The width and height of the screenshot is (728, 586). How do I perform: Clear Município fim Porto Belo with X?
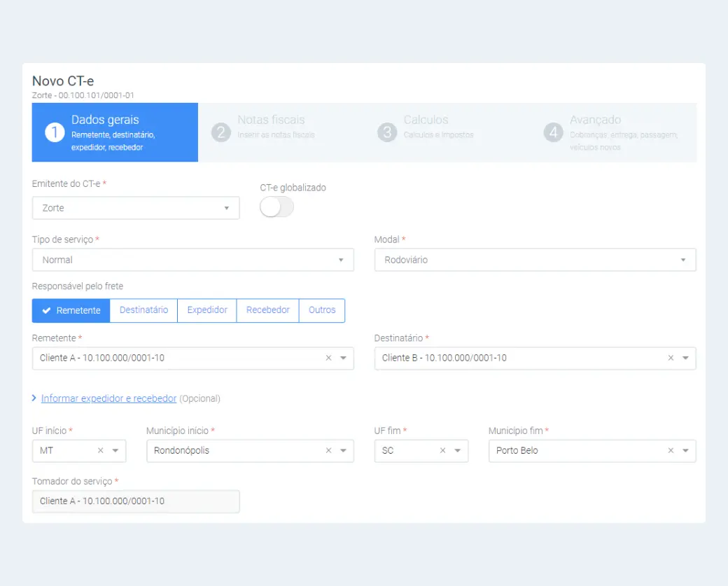tap(671, 451)
